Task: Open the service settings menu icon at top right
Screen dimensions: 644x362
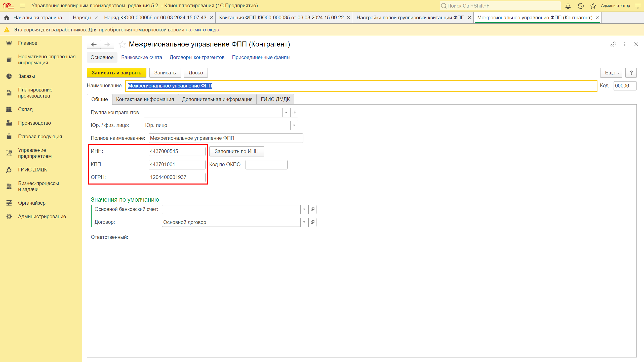Action: [638, 6]
